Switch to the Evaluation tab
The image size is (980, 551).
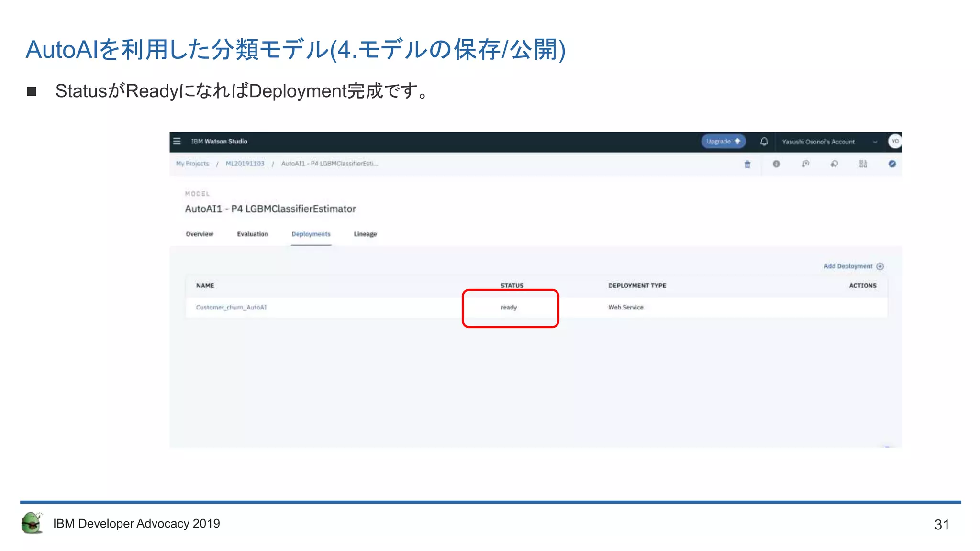click(252, 234)
